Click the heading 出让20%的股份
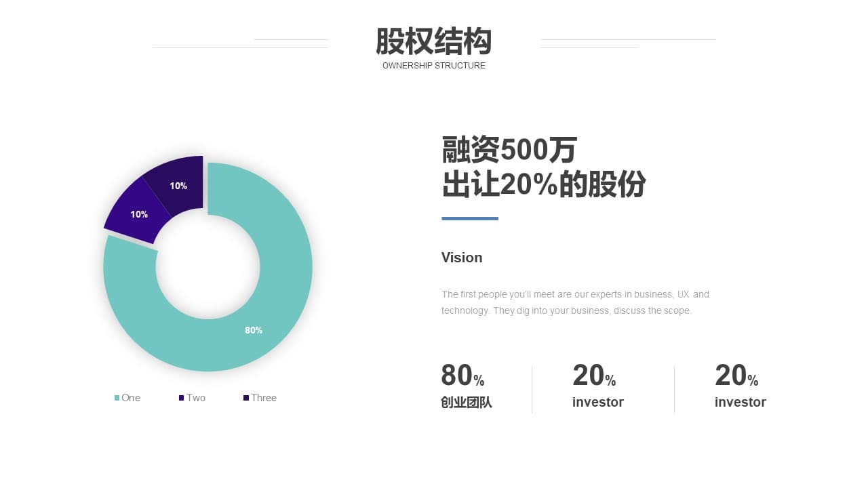Screen dimensions: 868x488 pos(544,184)
